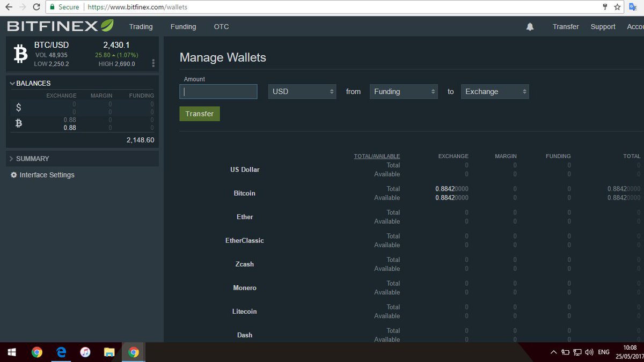Open the USD currency dropdown
The image size is (644, 362).
pyautogui.click(x=302, y=91)
